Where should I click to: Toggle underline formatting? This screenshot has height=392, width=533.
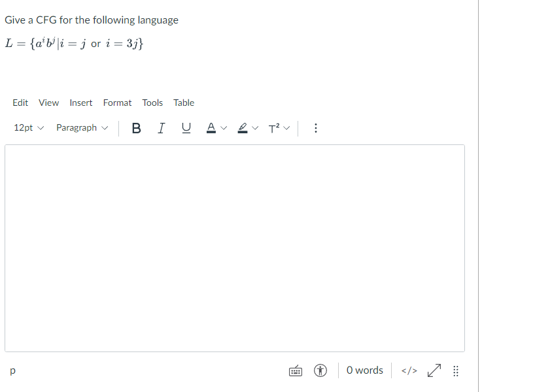pos(186,128)
